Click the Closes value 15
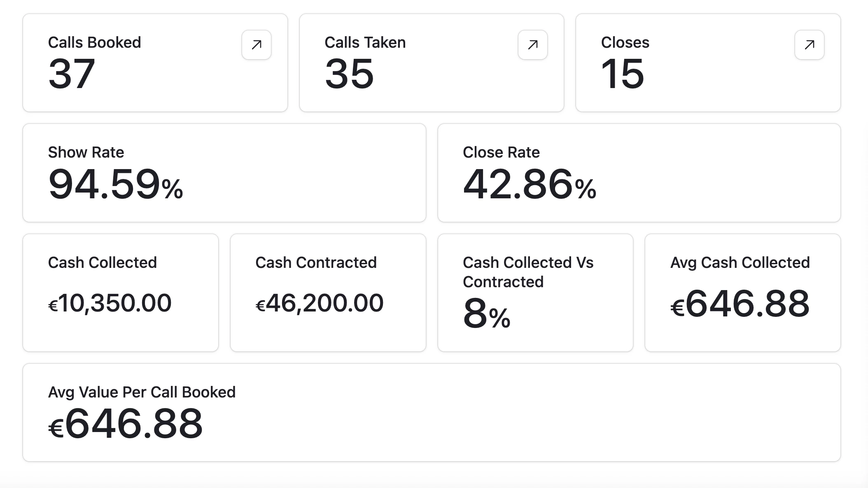 (x=622, y=74)
